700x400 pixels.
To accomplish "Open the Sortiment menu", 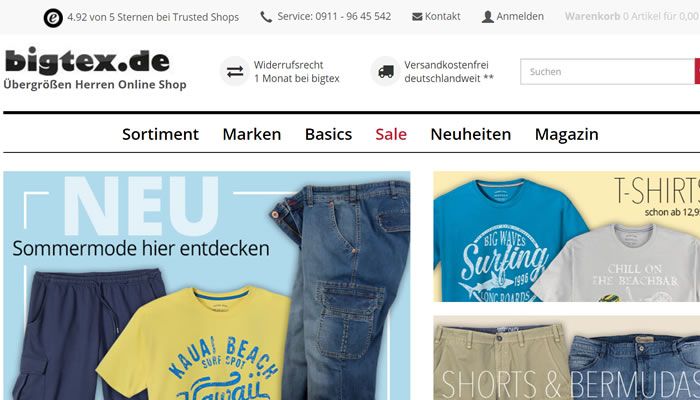I will coord(160,134).
